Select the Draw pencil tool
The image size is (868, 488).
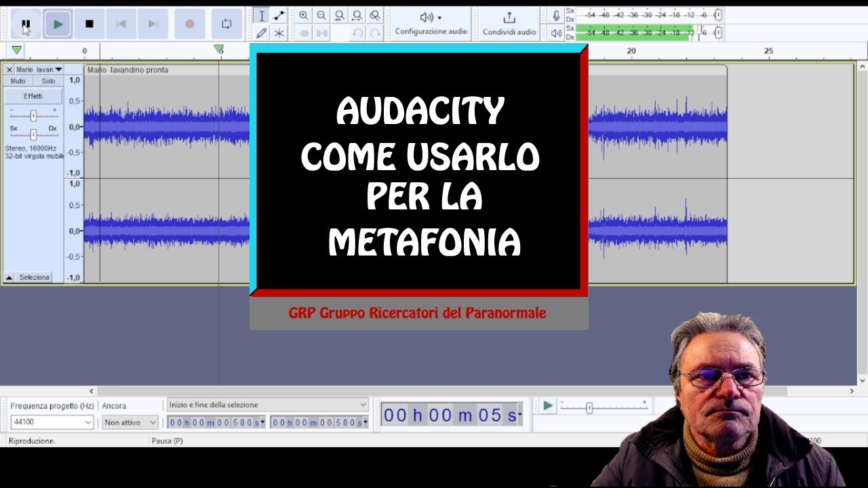pos(262,33)
